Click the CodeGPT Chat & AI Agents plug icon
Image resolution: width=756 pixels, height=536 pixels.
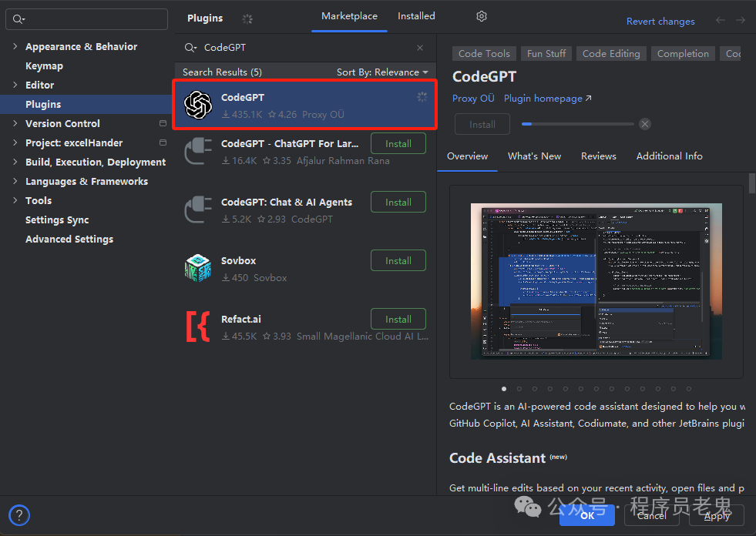(198, 209)
